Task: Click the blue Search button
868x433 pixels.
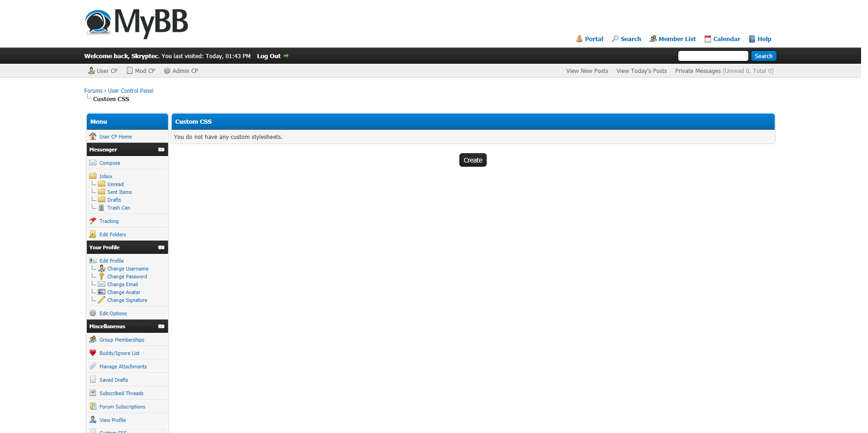Action: pos(764,56)
